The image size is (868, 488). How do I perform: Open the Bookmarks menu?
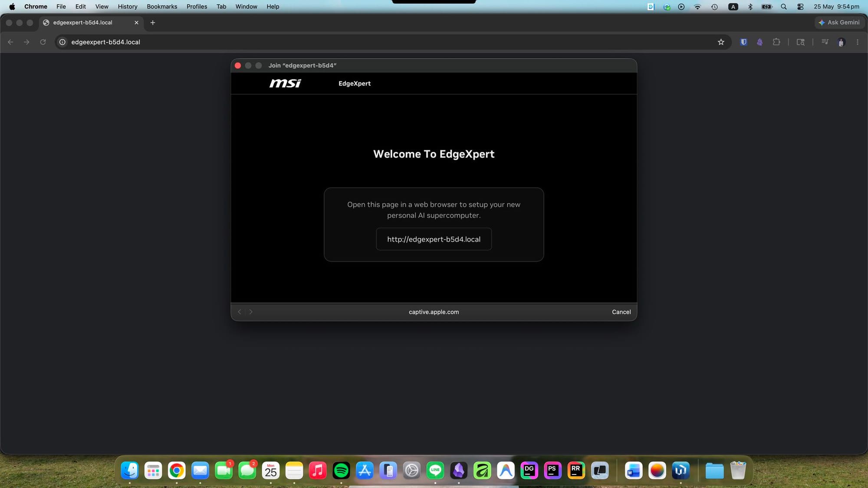[x=162, y=7]
